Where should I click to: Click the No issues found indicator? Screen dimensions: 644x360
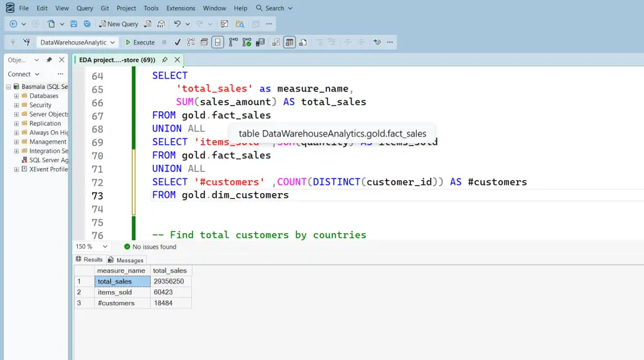150,247
